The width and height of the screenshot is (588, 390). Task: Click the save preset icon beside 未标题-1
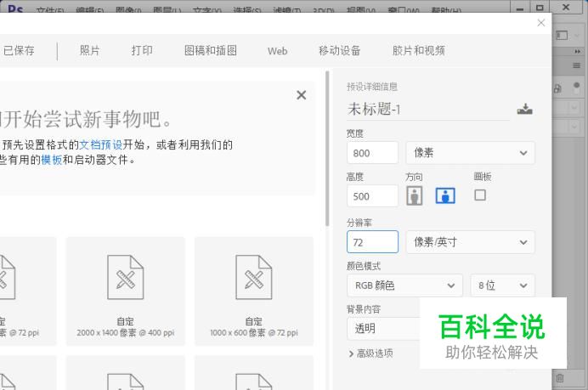pyautogui.click(x=524, y=109)
